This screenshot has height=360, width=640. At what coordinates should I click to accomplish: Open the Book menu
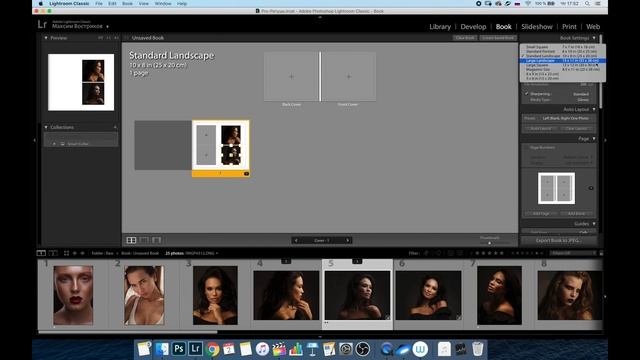(127, 4)
